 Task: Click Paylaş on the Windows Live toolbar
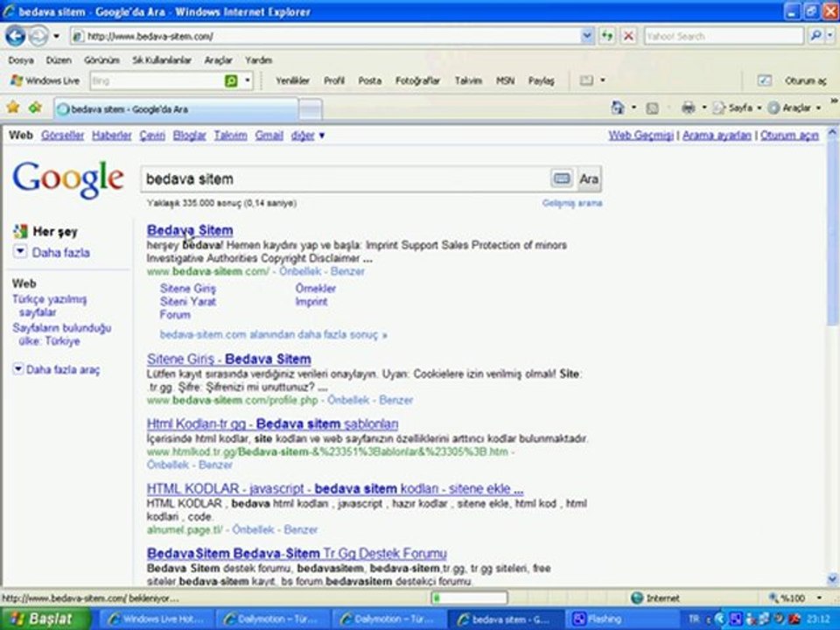pos(541,80)
